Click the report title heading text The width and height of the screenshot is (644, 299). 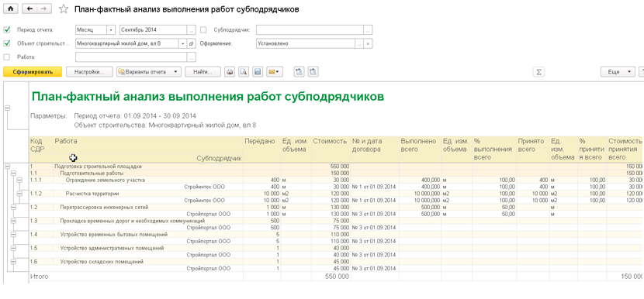pos(208,96)
